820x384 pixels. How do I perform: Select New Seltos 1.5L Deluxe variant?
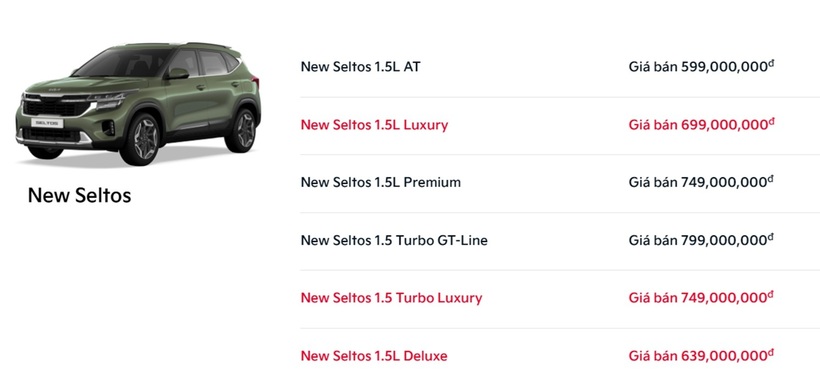(374, 356)
